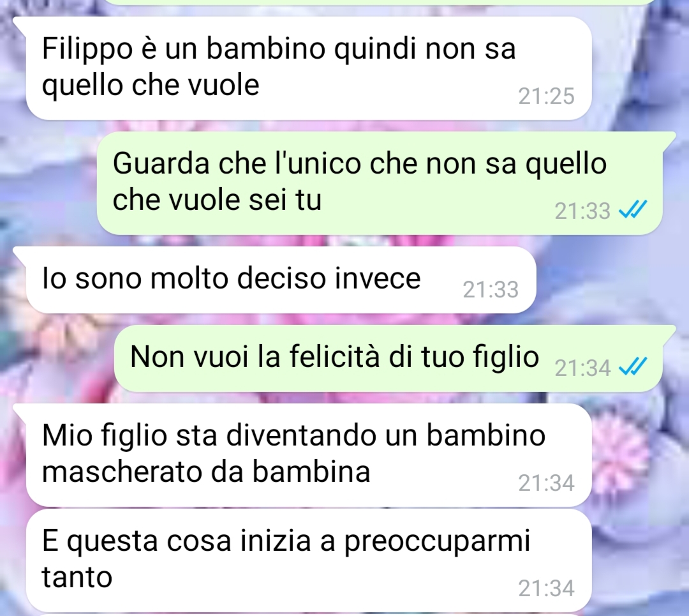Click the 21:34 timestamp beside 'tuo figlio'
This screenshot has width=689, height=616.
(x=582, y=368)
